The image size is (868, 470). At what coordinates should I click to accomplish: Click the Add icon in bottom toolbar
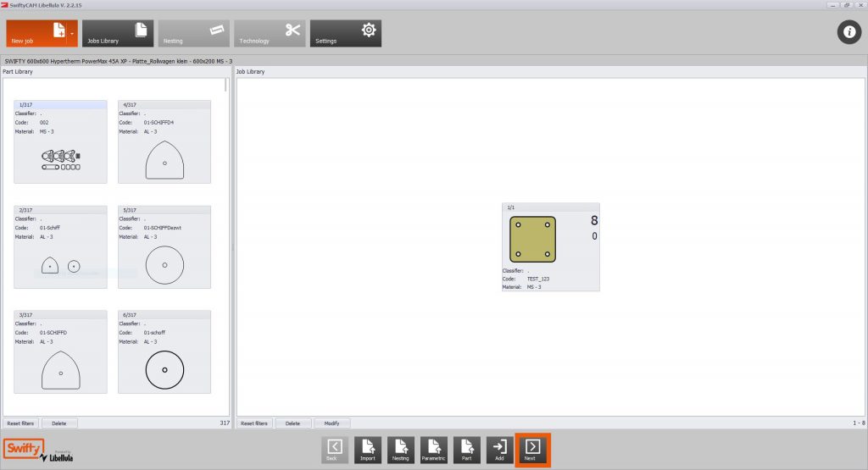[x=500, y=449]
